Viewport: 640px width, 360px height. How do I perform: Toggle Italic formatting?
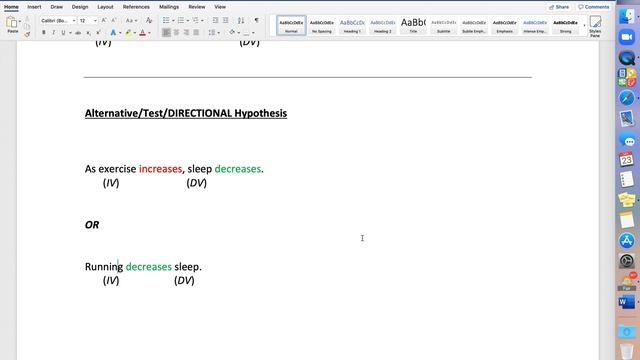click(53, 33)
